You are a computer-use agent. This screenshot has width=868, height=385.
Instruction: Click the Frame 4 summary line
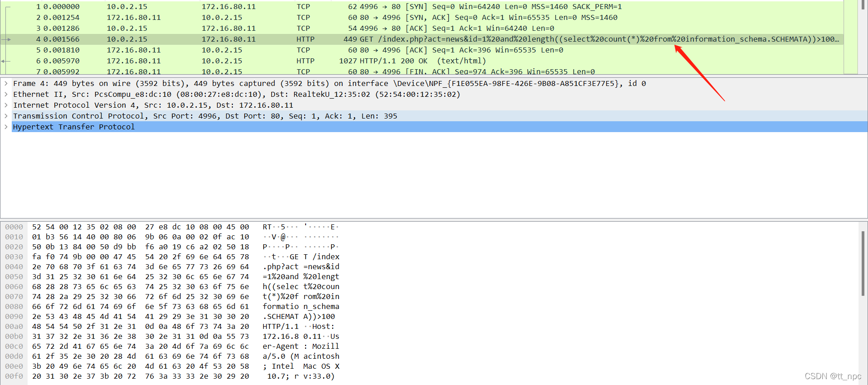tap(330, 83)
